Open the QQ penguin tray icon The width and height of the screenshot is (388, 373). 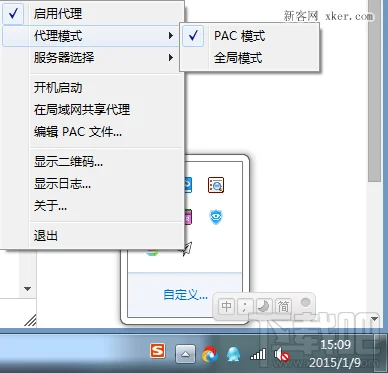click(233, 354)
